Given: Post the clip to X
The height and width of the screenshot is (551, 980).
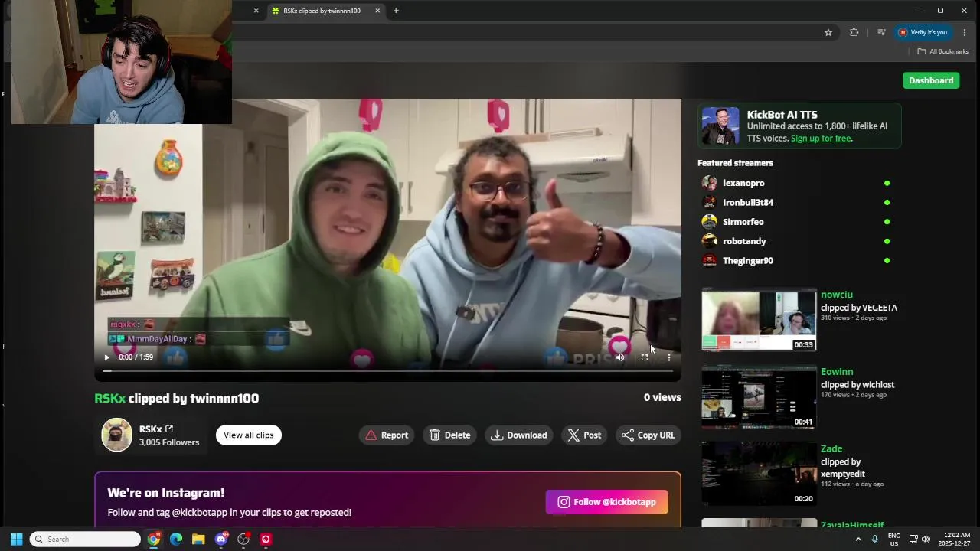Looking at the screenshot, I should [x=584, y=435].
